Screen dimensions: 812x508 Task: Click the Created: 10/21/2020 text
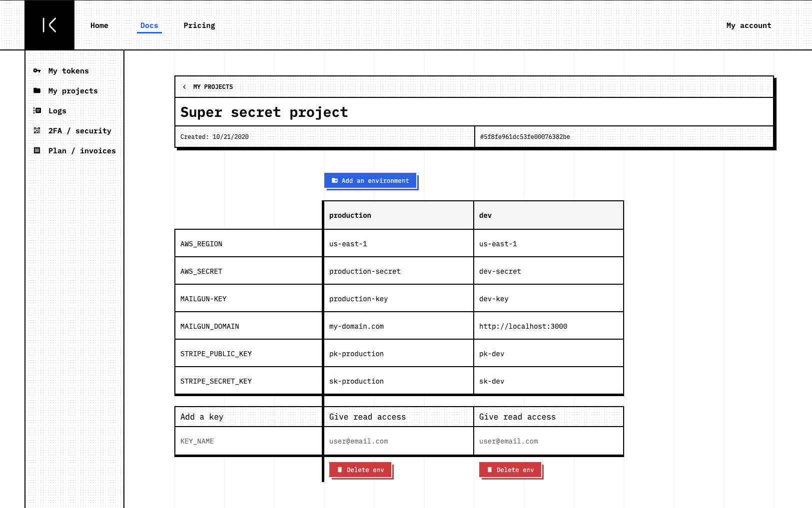pyautogui.click(x=214, y=137)
